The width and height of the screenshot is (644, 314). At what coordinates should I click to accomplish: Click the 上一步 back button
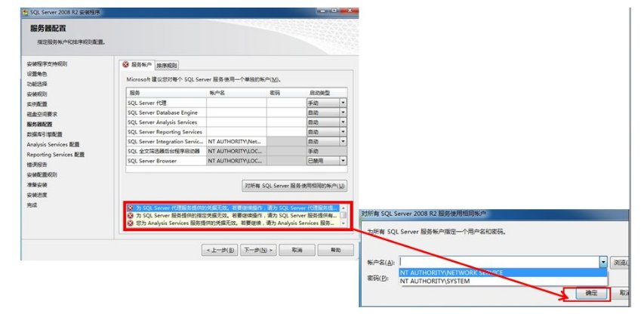tap(220, 250)
